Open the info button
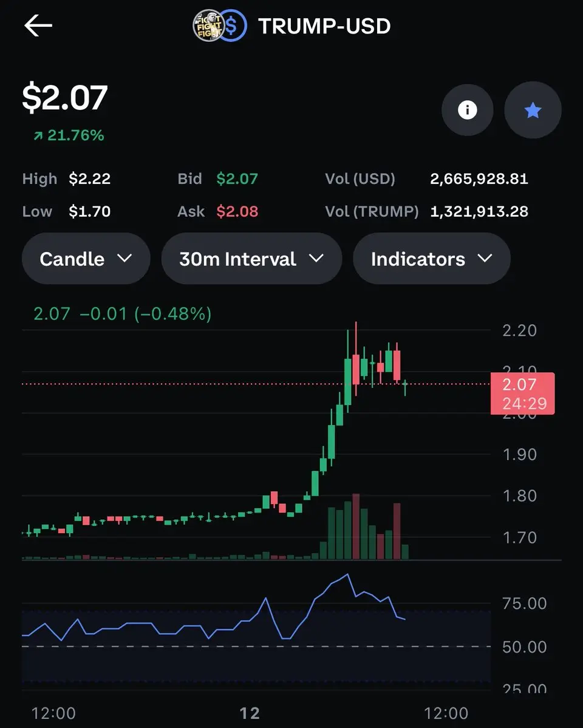This screenshot has width=583, height=728. click(x=468, y=110)
